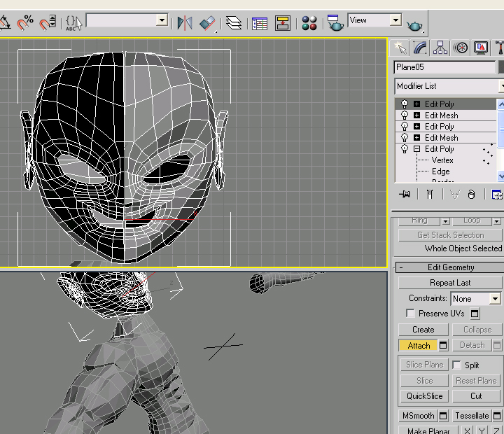Click the QuickSlice button

pyautogui.click(x=424, y=396)
